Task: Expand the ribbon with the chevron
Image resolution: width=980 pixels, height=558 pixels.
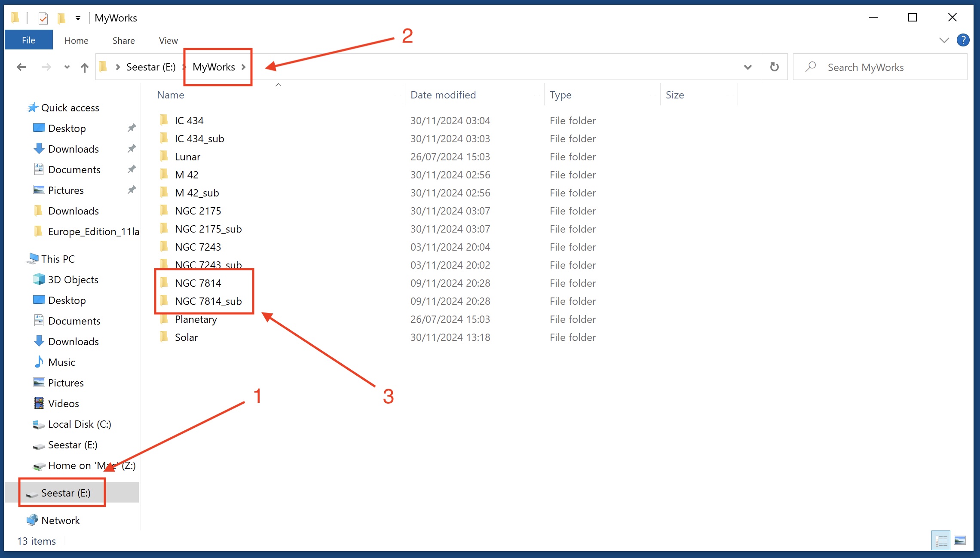Action: pyautogui.click(x=944, y=40)
